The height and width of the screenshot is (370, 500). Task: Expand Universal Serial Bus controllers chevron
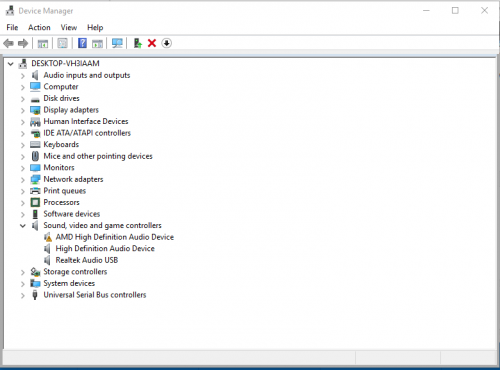tap(23, 295)
